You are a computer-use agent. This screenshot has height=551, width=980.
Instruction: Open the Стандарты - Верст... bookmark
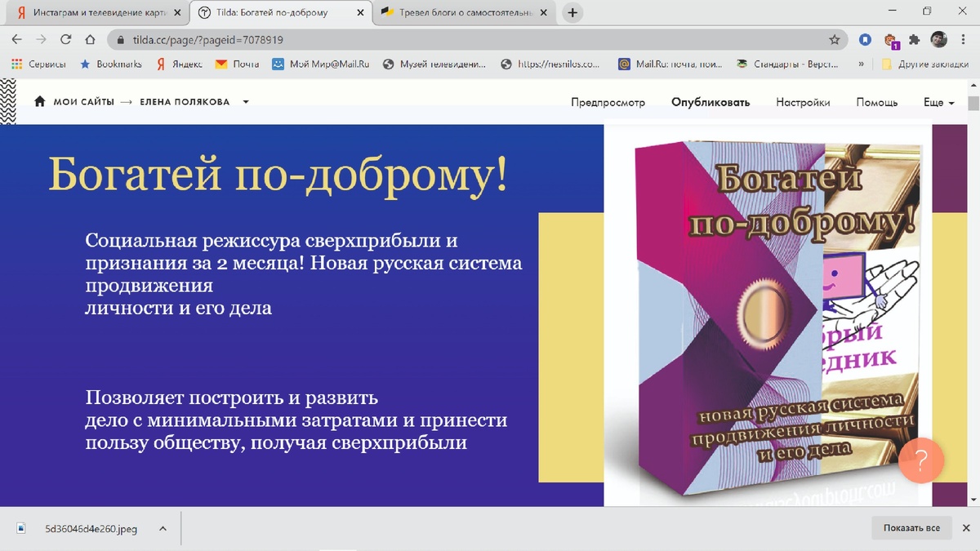coord(787,64)
